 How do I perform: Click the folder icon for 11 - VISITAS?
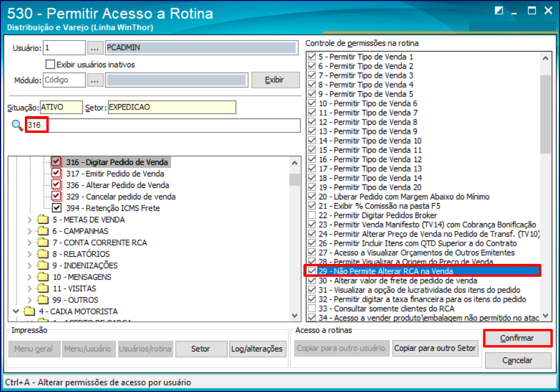pyautogui.click(x=43, y=288)
